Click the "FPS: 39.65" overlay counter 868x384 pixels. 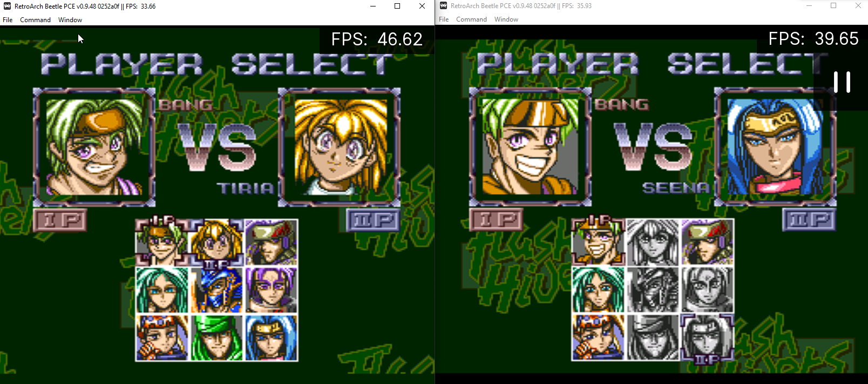click(x=813, y=39)
